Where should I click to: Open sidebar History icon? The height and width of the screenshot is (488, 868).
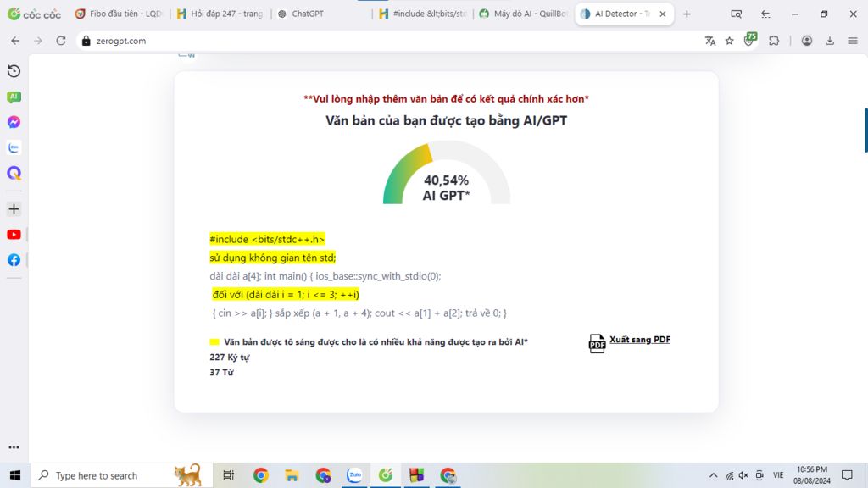(14, 71)
